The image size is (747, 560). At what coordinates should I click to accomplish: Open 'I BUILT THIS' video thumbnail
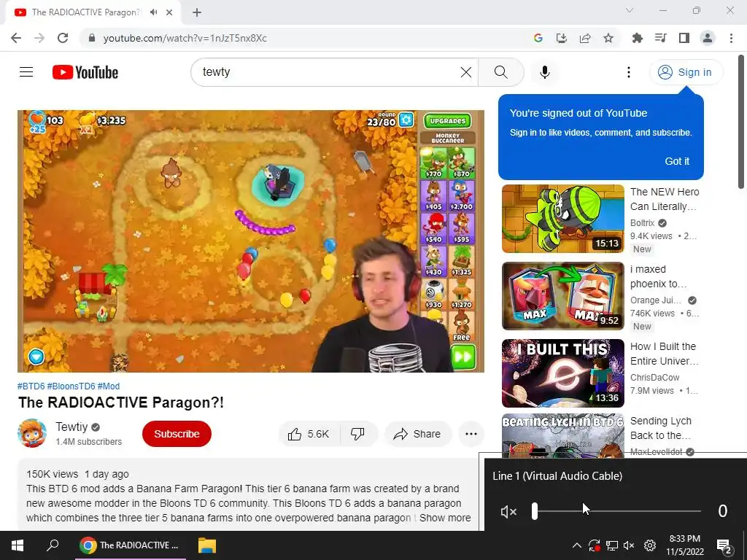point(562,373)
